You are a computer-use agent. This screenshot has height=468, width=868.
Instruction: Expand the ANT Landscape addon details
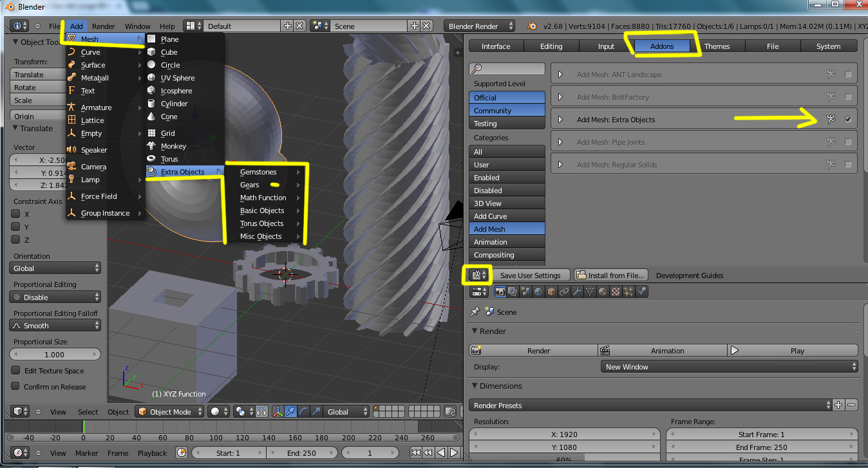560,75
